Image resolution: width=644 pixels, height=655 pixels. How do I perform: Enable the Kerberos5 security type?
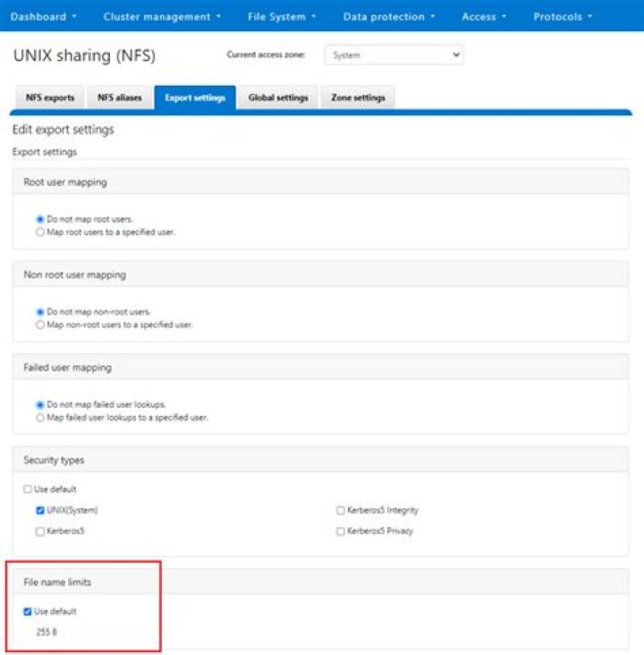tap(40, 532)
